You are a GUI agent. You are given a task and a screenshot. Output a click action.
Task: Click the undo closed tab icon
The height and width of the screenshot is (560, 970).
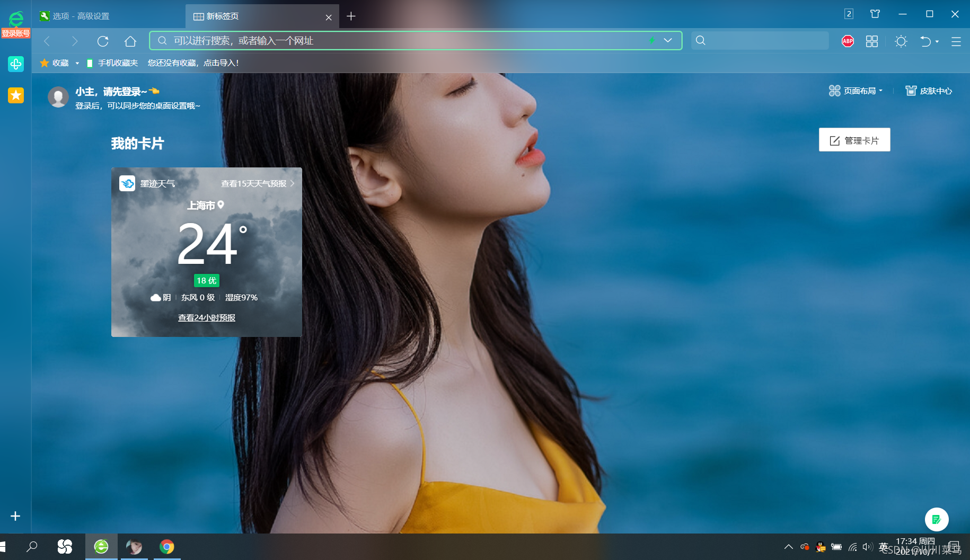click(925, 41)
